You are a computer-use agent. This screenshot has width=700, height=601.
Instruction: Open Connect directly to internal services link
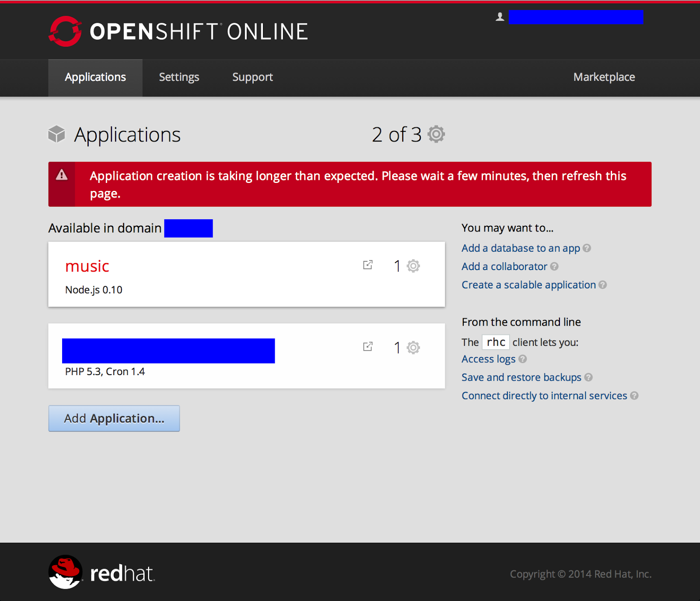coord(544,396)
